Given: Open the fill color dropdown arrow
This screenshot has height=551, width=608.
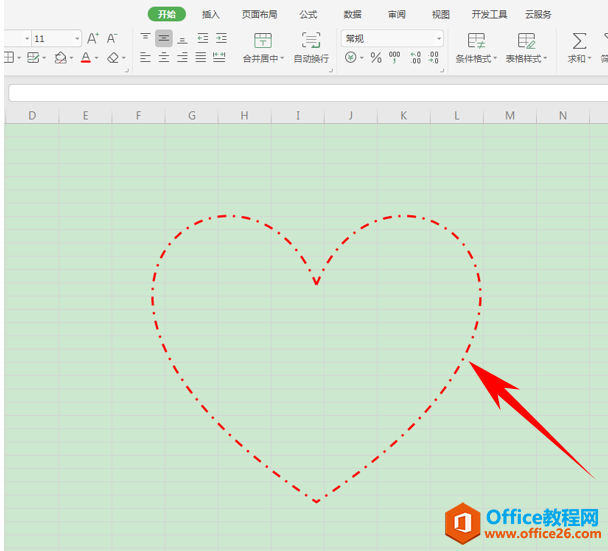Looking at the screenshot, I should coord(71,58).
